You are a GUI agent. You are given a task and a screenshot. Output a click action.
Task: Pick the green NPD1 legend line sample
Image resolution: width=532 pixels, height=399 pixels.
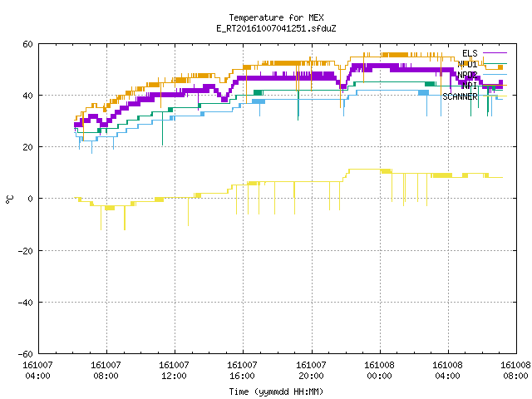click(495, 63)
